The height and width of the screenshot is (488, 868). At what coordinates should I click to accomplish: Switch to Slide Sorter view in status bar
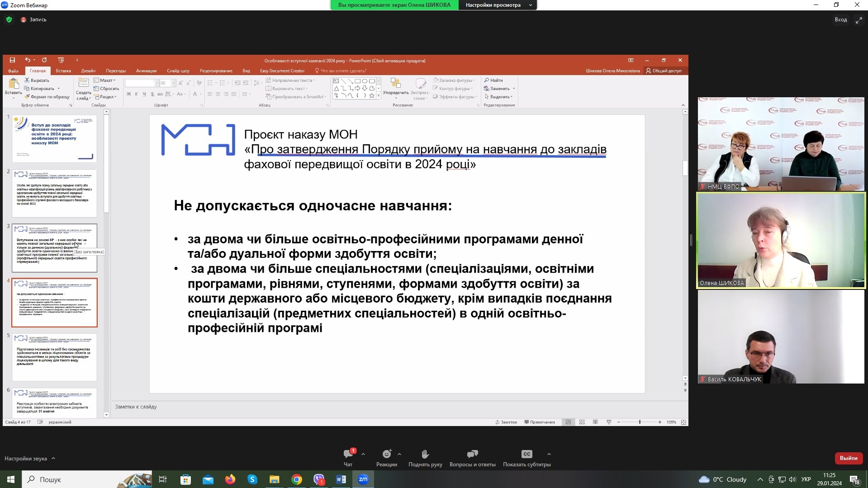[x=582, y=422]
